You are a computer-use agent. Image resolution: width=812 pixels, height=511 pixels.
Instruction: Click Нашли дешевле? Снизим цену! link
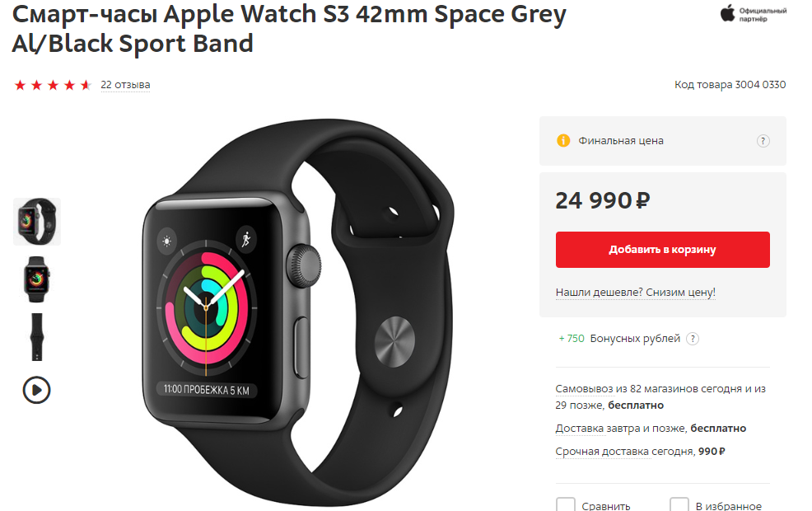click(636, 293)
